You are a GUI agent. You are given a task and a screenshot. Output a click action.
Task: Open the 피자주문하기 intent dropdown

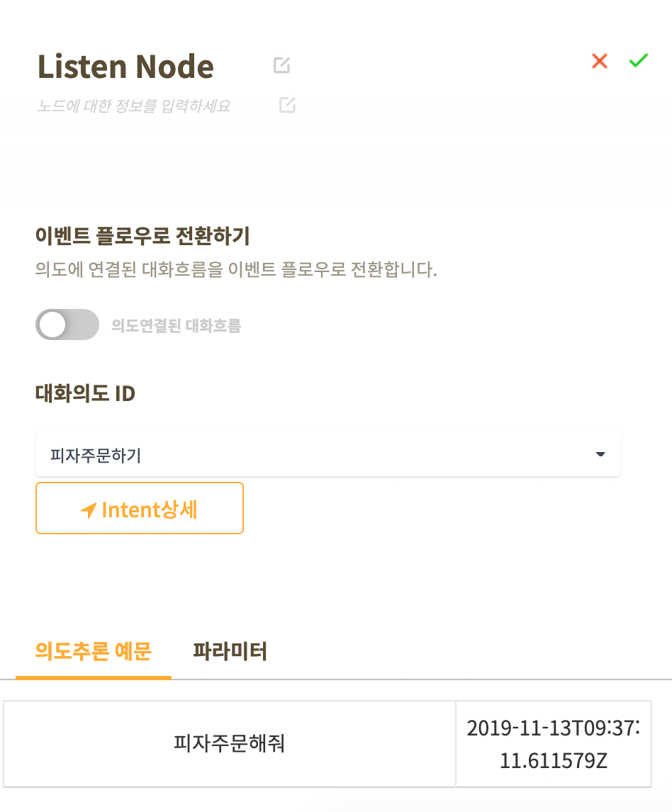point(328,454)
